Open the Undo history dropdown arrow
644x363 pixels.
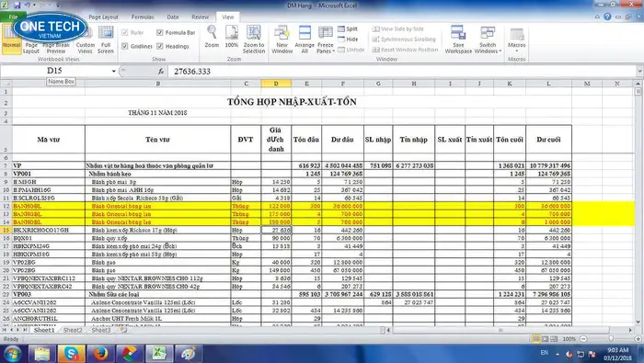[x=34, y=6]
